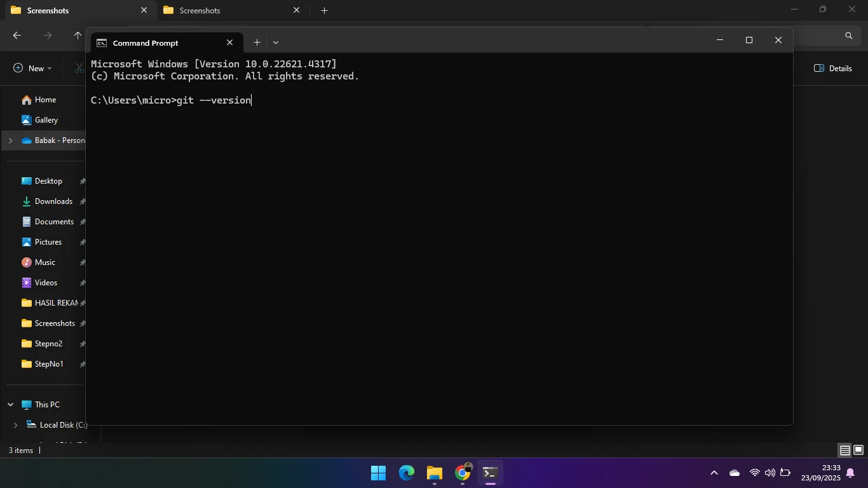Click the Terminal icon in taskbar
Viewport: 868px width, 488px height.
490,473
